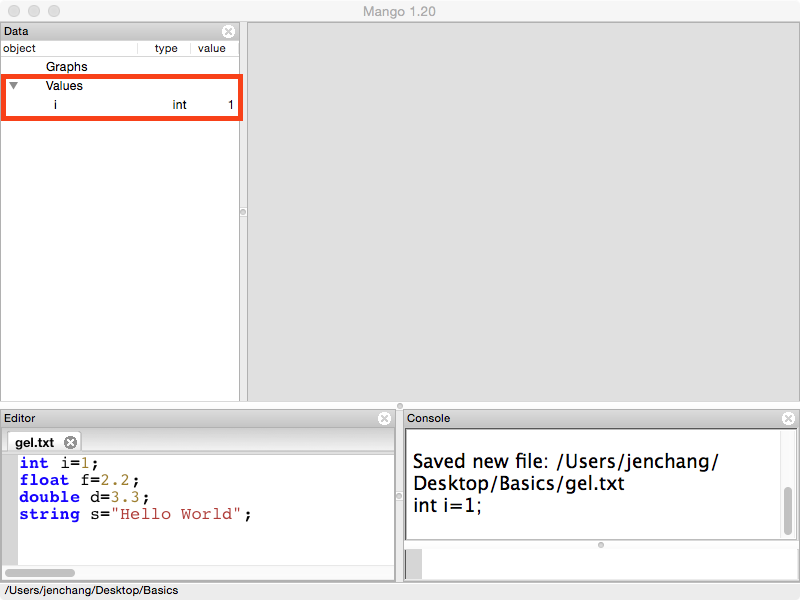This screenshot has height=600, width=800.
Task: Click the Editor horizontal scrollbar thumb
Action: pyautogui.click(x=40, y=573)
